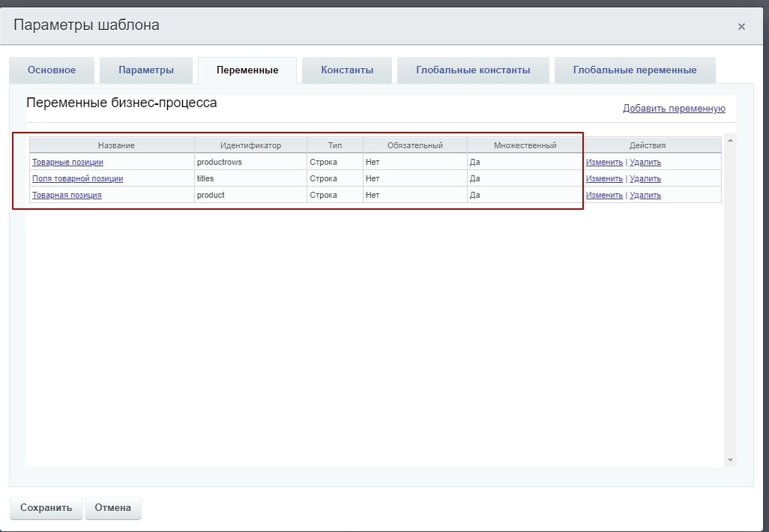Edit the titles variable via Изменить

click(x=604, y=178)
